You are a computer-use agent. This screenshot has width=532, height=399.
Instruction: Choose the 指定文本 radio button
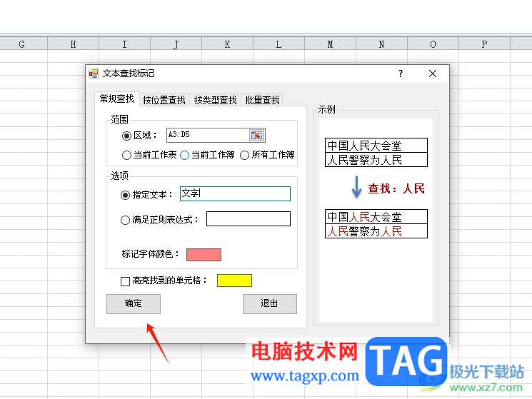pyautogui.click(x=125, y=195)
